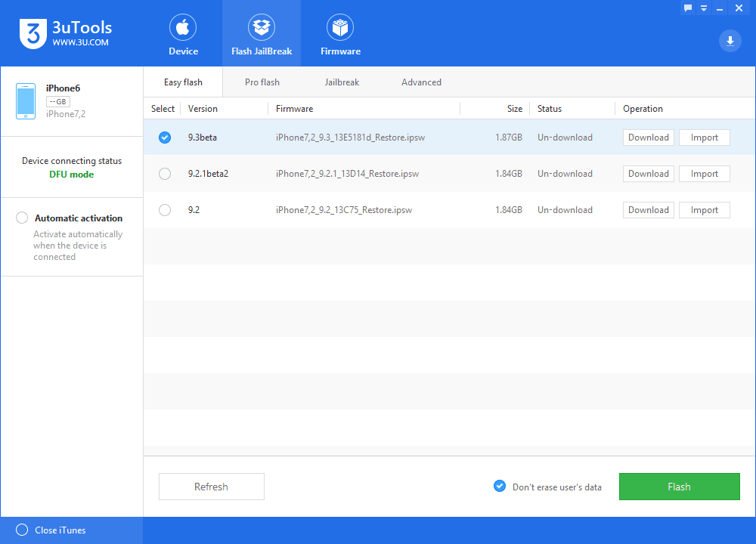Switch to the Advanced tab
The image size is (756, 544).
pyautogui.click(x=421, y=82)
